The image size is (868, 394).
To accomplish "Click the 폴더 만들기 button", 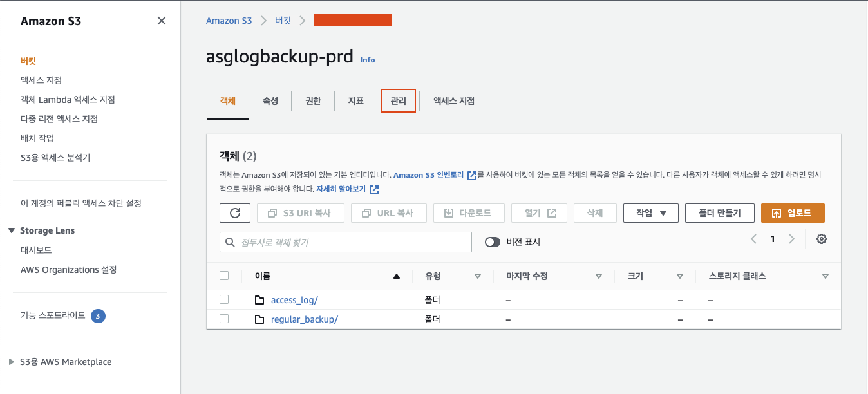I will click(x=720, y=213).
